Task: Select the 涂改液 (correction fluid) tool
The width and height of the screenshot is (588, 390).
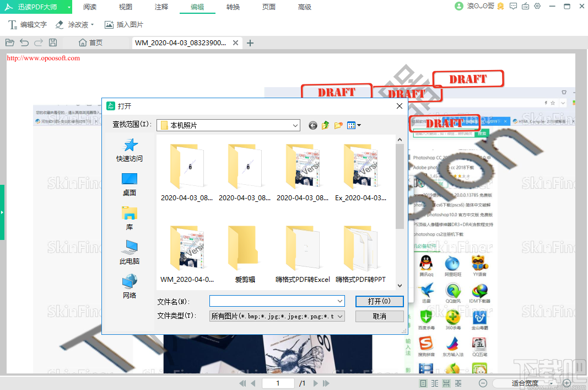Action: [x=72, y=24]
